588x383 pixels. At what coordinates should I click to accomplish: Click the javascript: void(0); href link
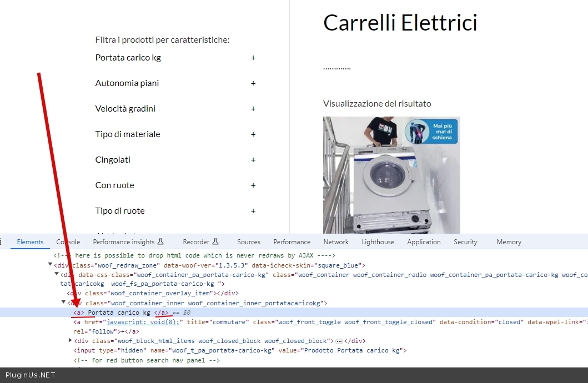coord(143,322)
